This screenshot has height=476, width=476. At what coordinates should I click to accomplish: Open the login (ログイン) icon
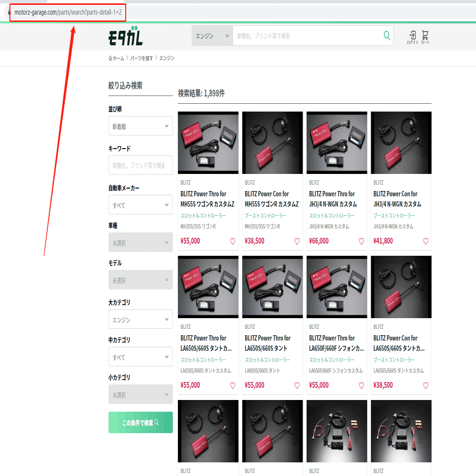pos(413,38)
